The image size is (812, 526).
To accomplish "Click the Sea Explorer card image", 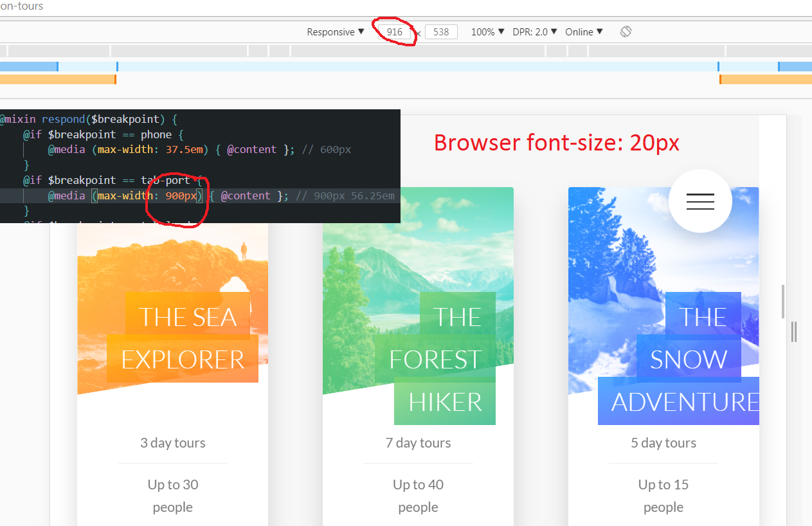I will click(172, 309).
